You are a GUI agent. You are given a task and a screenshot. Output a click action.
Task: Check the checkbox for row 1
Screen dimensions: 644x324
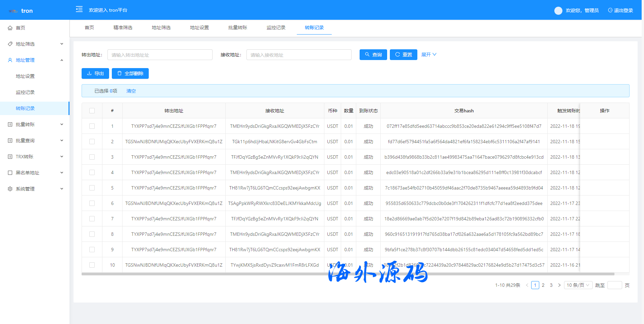(x=92, y=126)
